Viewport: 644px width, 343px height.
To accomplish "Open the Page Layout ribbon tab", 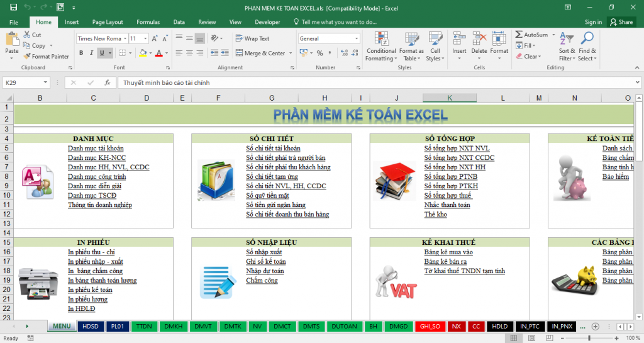I will point(108,22).
